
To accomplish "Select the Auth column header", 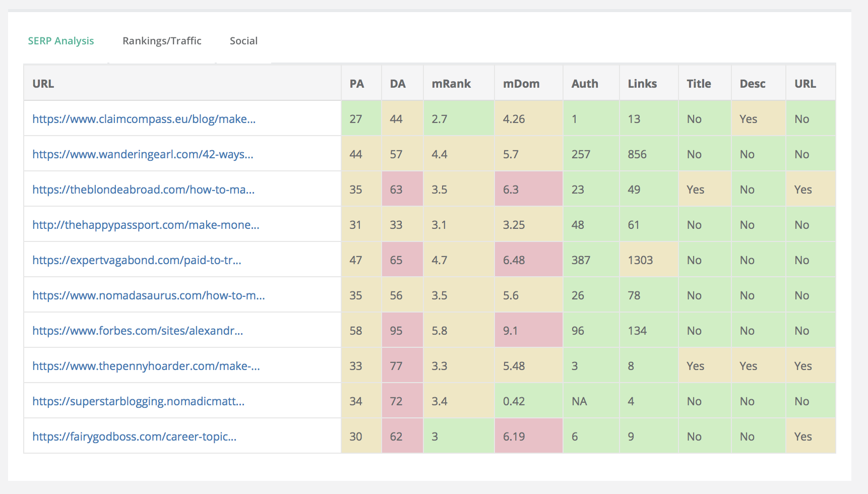I will [584, 83].
